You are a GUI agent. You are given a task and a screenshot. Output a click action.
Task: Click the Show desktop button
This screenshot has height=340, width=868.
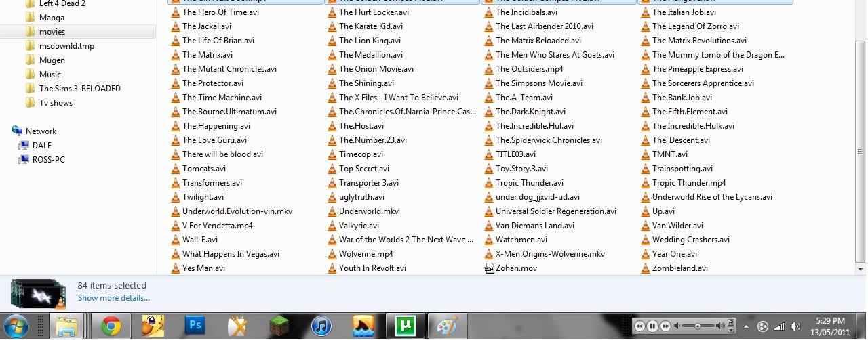click(863, 326)
